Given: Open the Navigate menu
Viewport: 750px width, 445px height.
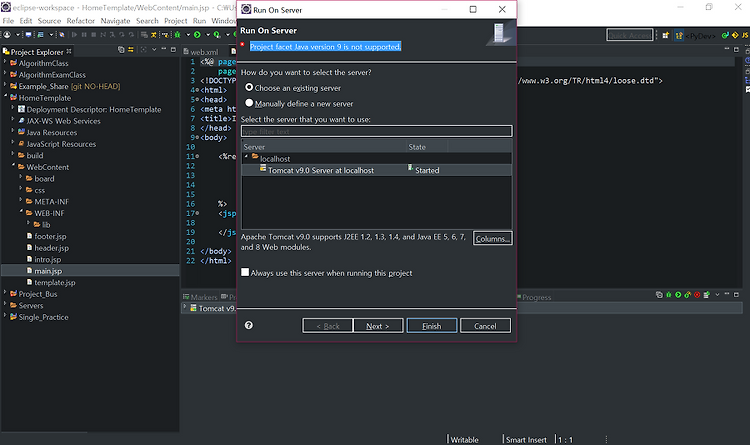Looking at the screenshot, I should pyautogui.click(x=115, y=21).
